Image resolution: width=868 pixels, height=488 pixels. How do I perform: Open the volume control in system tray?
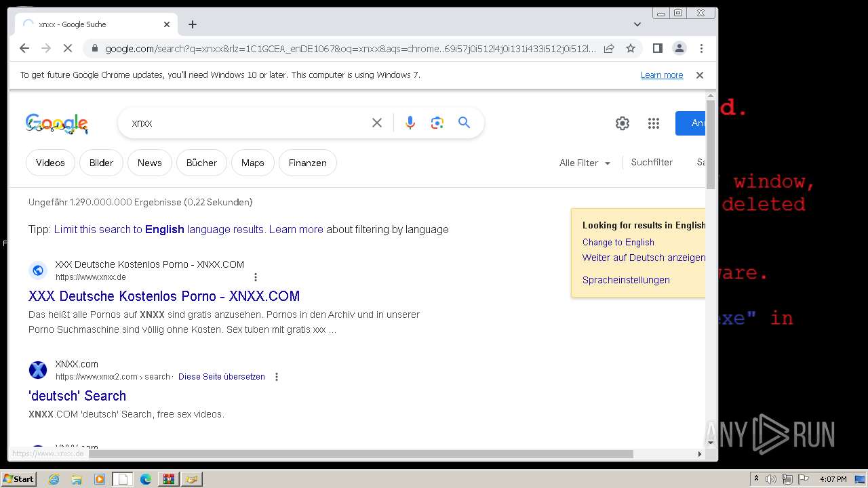(x=770, y=479)
